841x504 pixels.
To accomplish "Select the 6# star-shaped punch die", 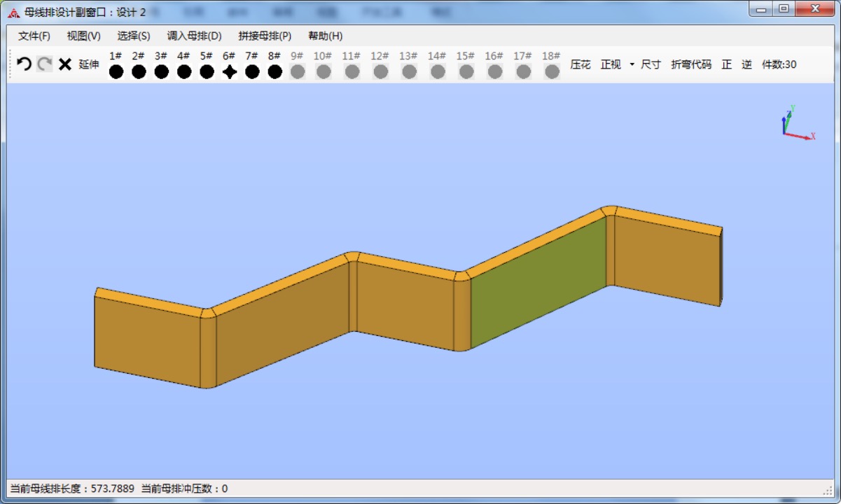I will (230, 71).
